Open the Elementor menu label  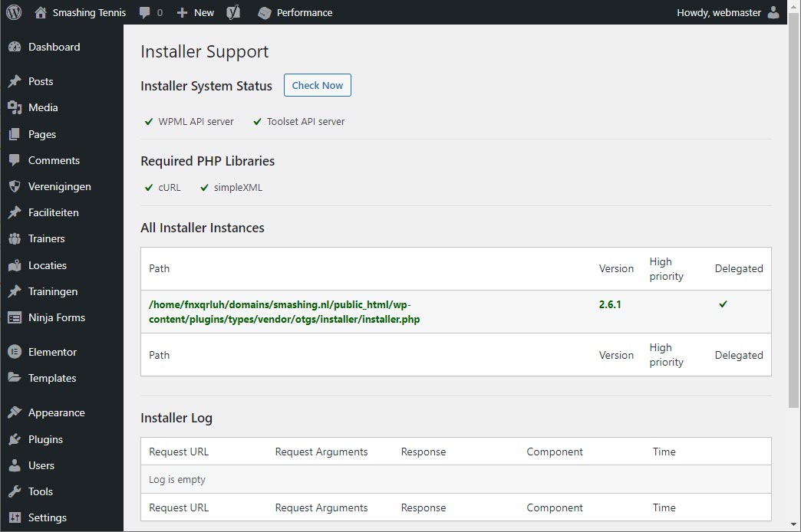pyautogui.click(x=52, y=352)
